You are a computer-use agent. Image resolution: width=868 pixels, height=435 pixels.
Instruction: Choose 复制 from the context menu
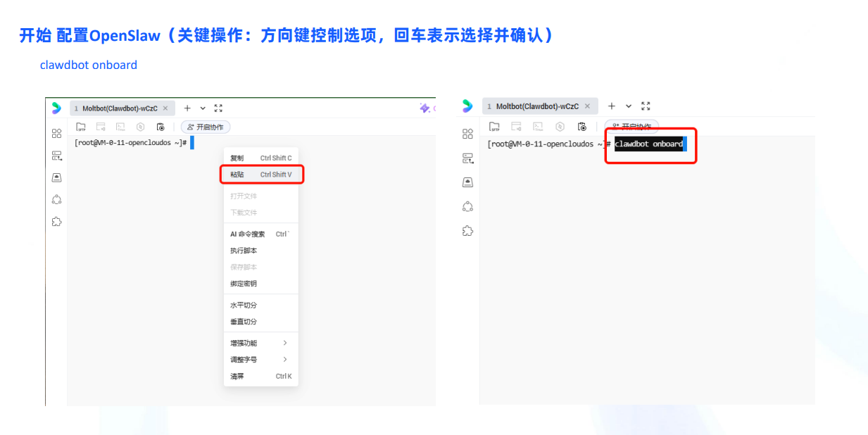pyautogui.click(x=261, y=158)
